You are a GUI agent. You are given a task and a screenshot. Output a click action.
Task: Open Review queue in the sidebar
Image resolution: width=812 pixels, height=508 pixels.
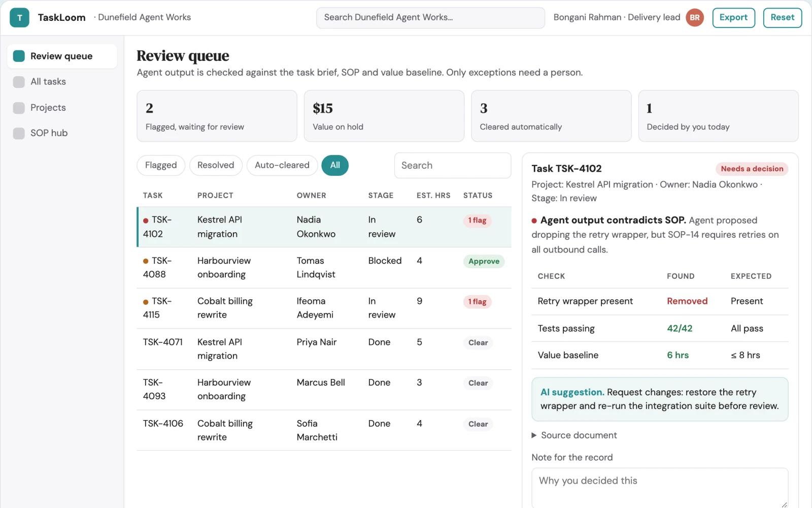(62, 56)
